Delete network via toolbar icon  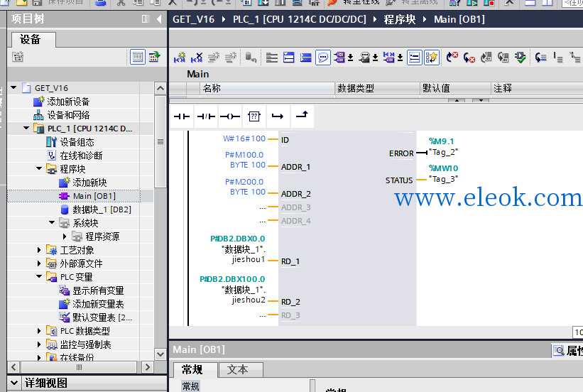click(197, 58)
